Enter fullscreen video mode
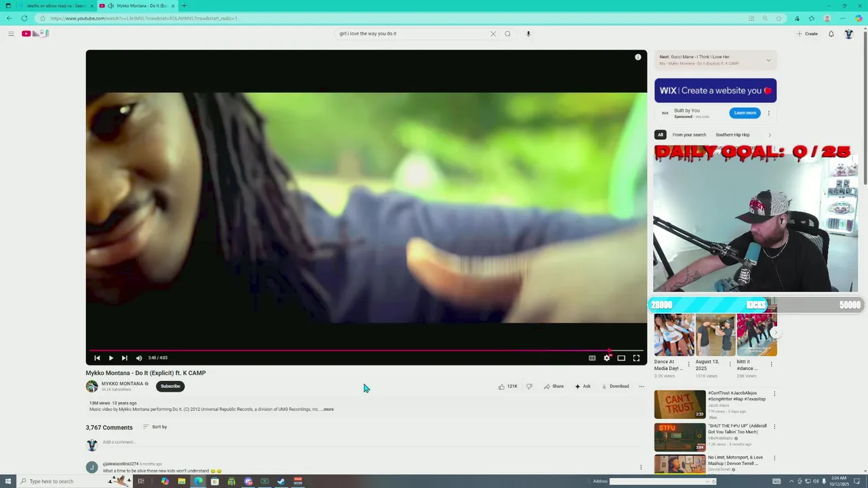 [x=636, y=358]
